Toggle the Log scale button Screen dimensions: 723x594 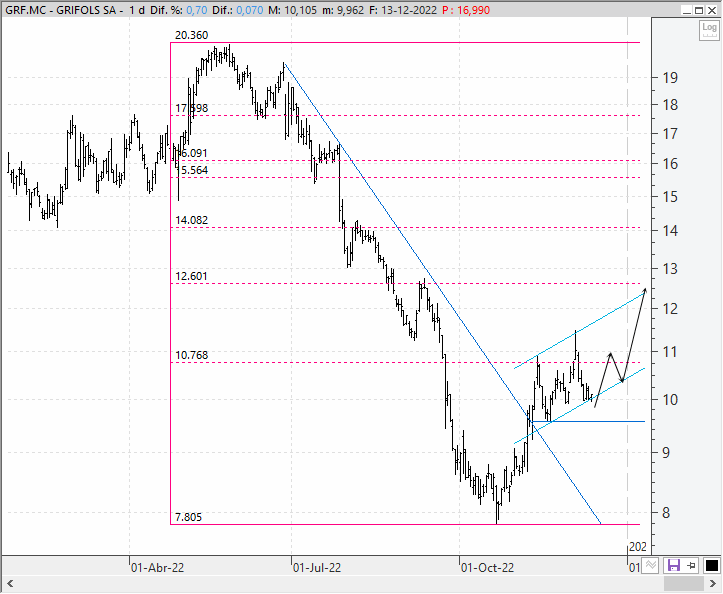tap(709, 30)
